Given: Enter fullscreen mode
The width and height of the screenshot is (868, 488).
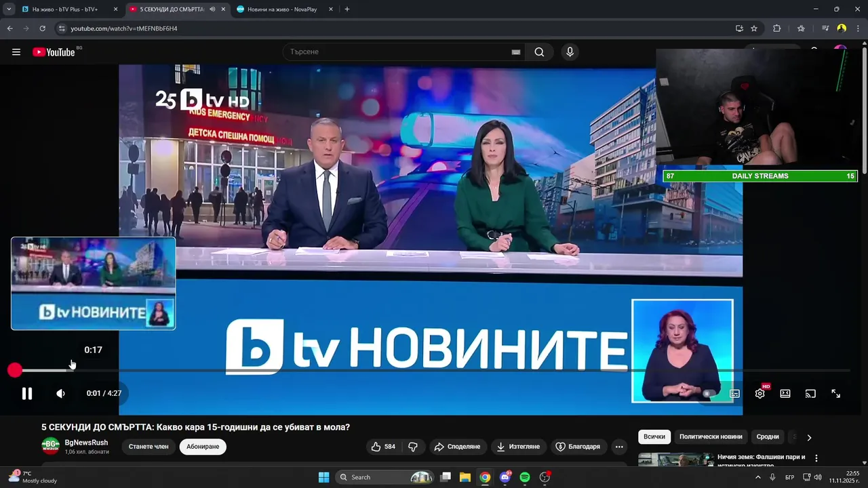Looking at the screenshot, I should (x=836, y=393).
